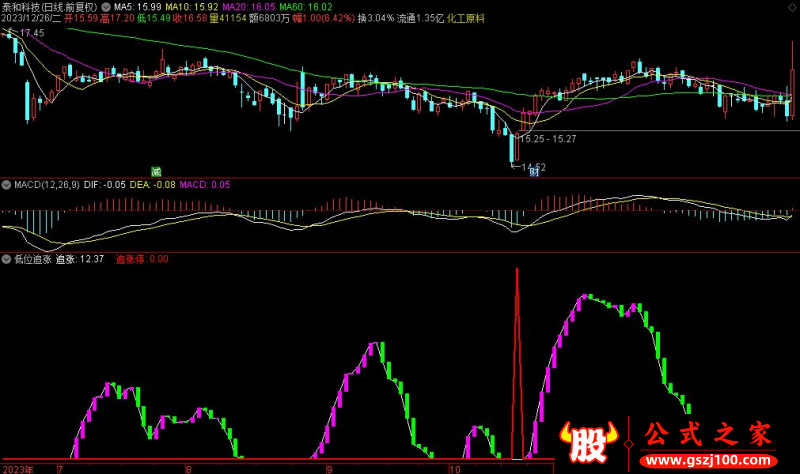The height and width of the screenshot is (474, 800).
Task: Click the 2023年 timeline label
Action: tap(18, 469)
